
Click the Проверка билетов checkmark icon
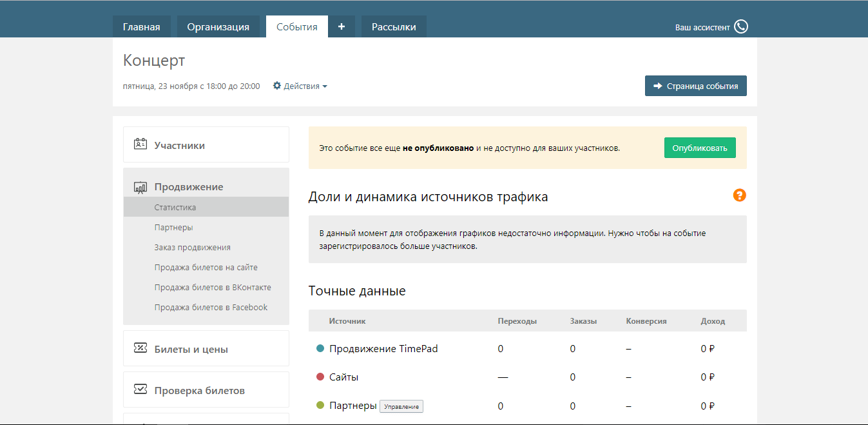point(140,390)
